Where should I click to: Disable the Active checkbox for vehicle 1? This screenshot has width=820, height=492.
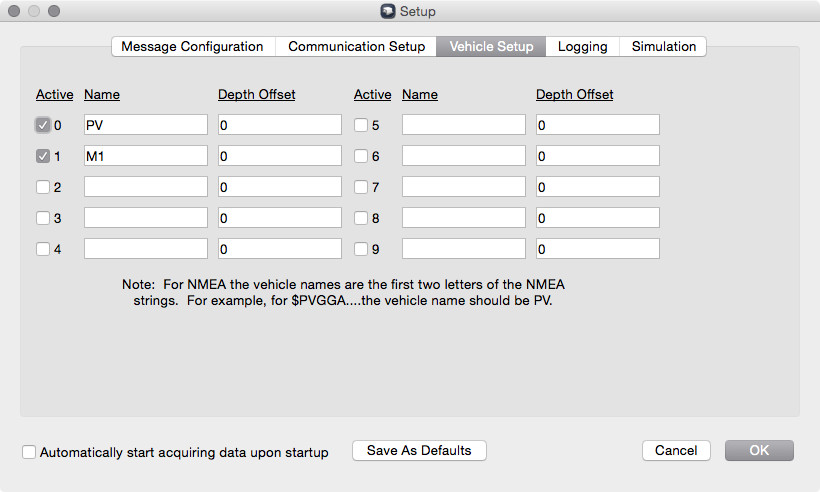click(x=43, y=156)
